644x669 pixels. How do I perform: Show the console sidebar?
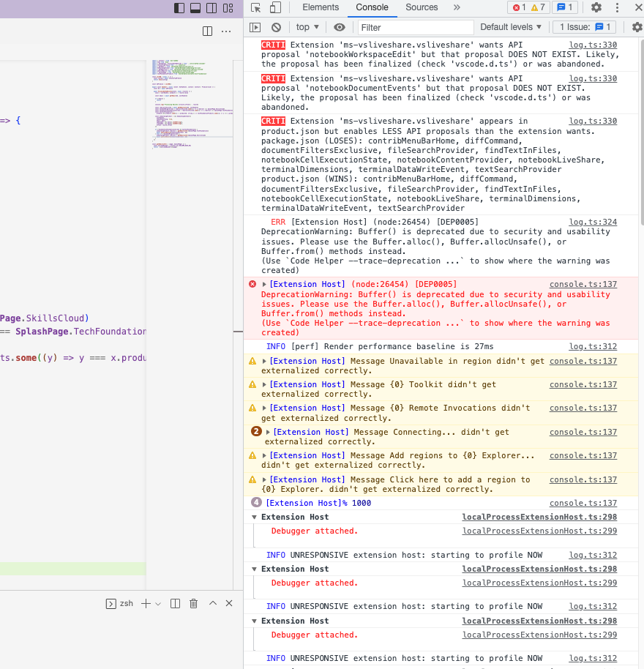pyautogui.click(x=255, y=27)
